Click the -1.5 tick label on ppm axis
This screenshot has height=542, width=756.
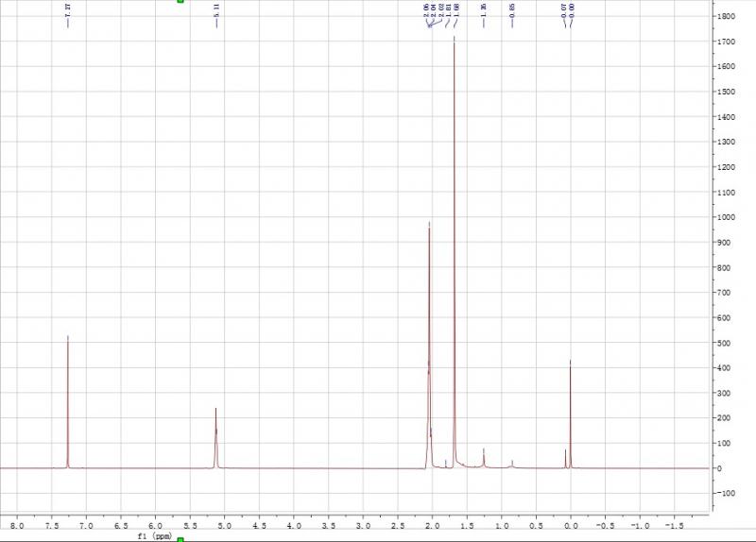pos(674,526)
